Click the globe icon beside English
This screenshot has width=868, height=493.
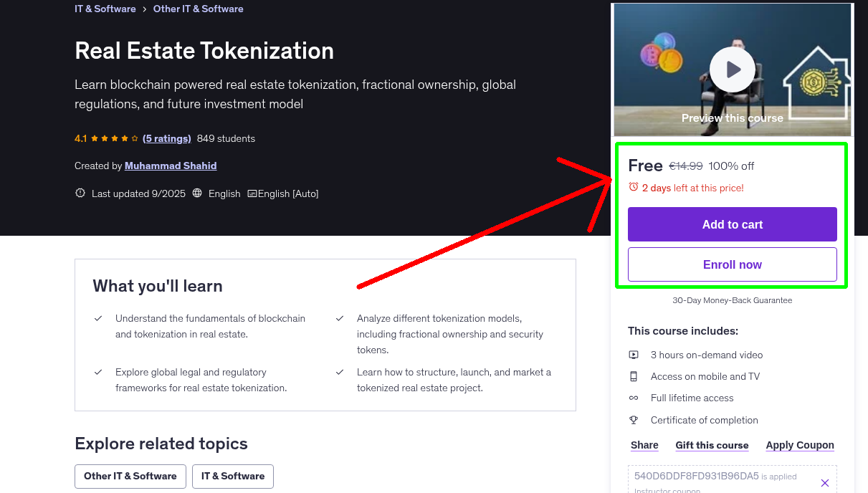196,193
